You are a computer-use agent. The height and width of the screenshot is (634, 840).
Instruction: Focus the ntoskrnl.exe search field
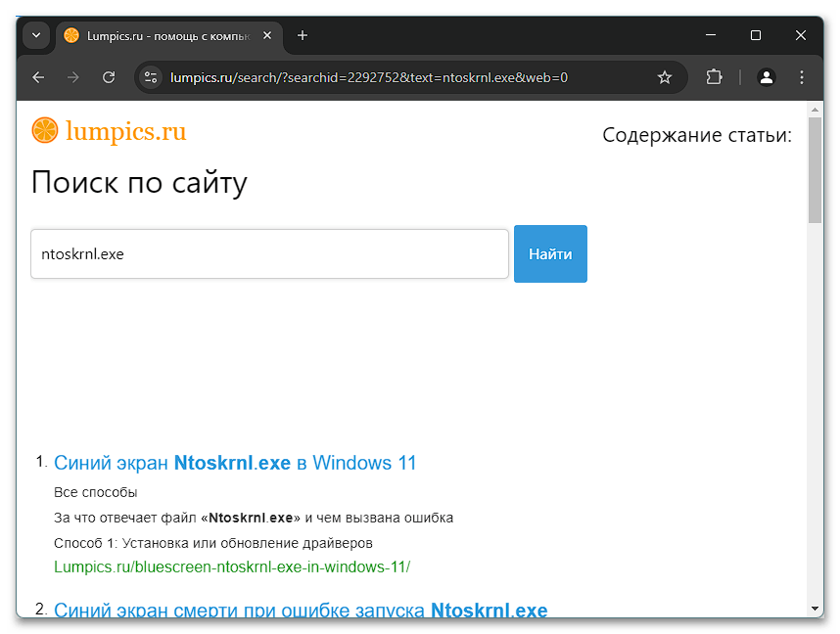(269, 253)
